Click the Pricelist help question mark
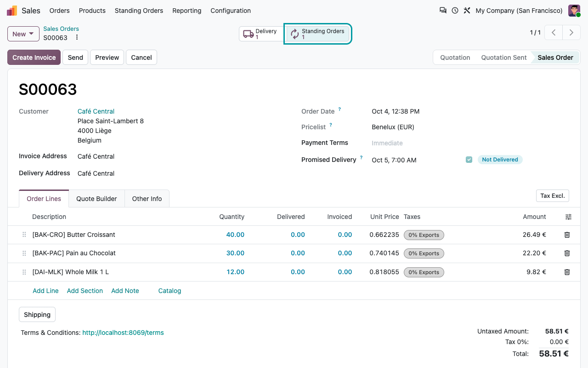This screenshot has height=368, width=588. (331, 125)
